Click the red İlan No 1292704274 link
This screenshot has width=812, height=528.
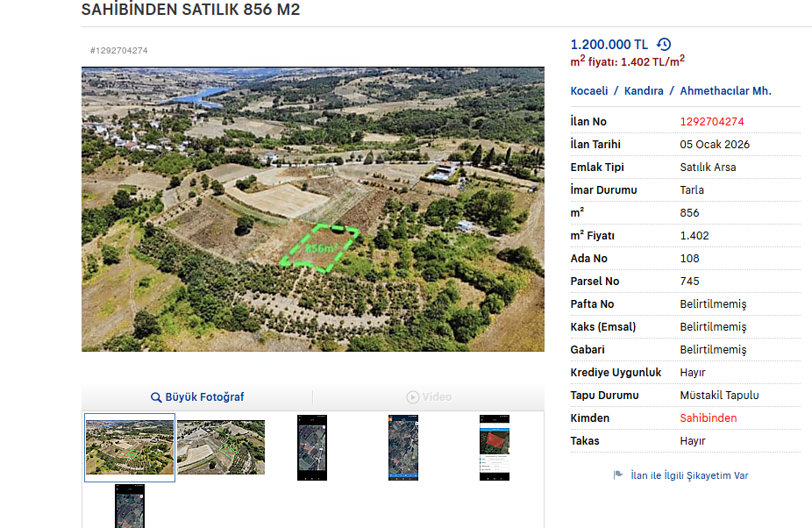pos(711,121)
